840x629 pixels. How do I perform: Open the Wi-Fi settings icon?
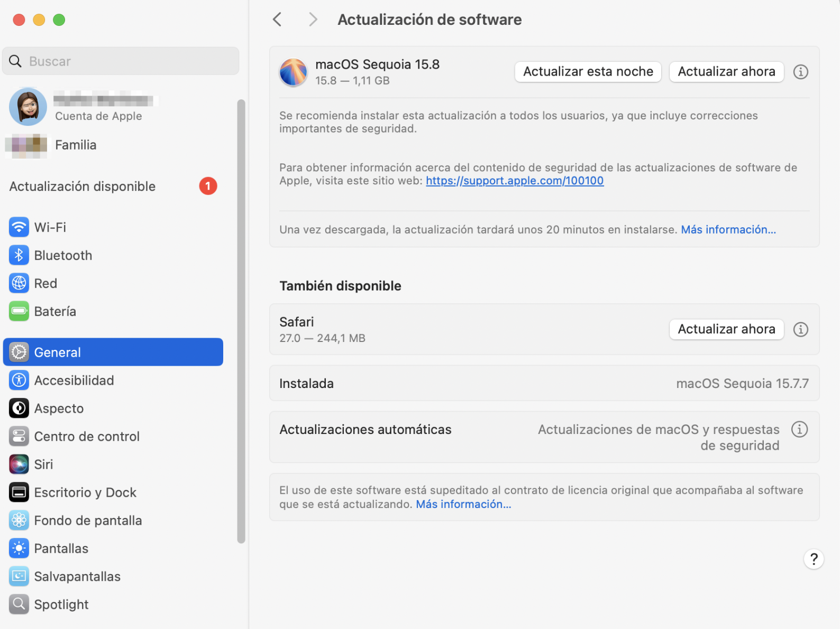[x=19, y=227]
